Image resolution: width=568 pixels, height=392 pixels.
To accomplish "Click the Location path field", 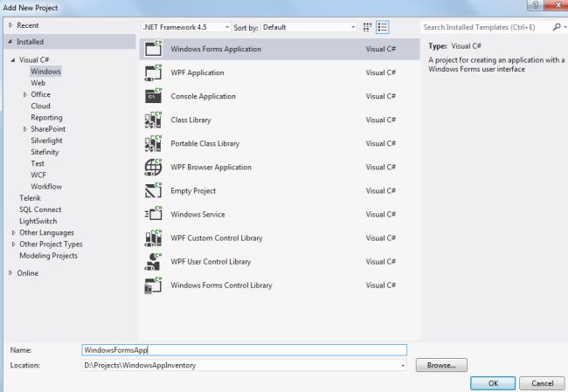I will click(x=244, y=366).
